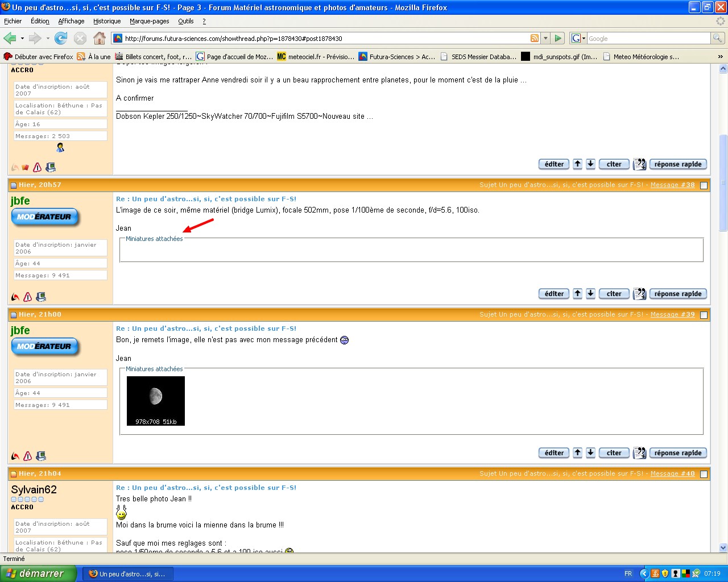
Task: Report Message #39 with the warning triangle
Action: (27, 456)
